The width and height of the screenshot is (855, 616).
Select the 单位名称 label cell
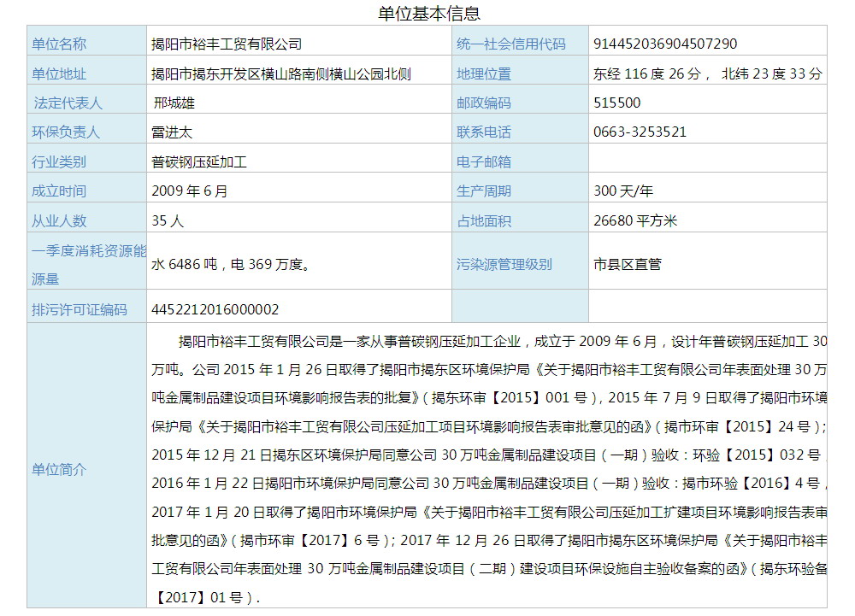pyautogui.click(x=86, y=40)
